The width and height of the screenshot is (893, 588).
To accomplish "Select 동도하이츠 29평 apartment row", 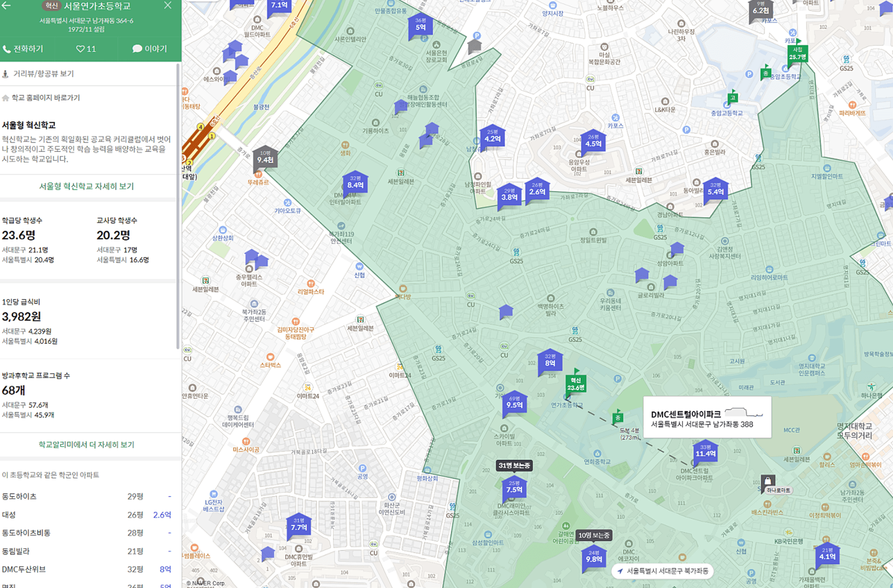I will pos(87,496).
